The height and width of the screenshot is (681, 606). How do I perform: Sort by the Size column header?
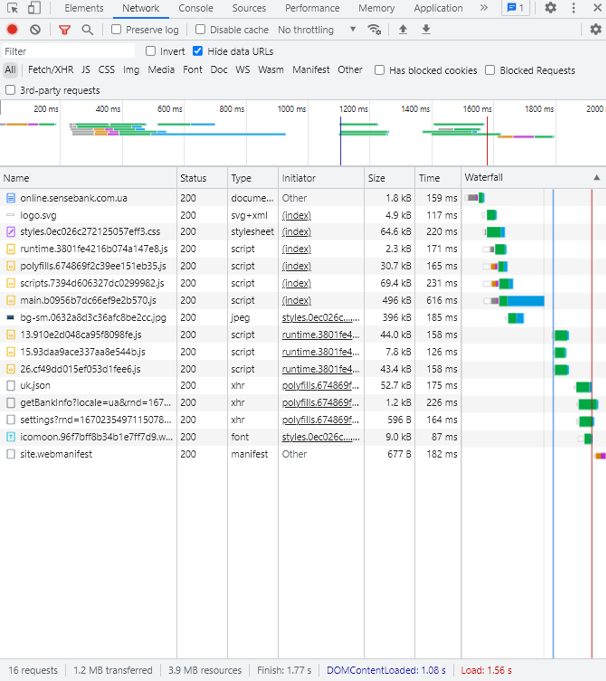pos(389,178)
